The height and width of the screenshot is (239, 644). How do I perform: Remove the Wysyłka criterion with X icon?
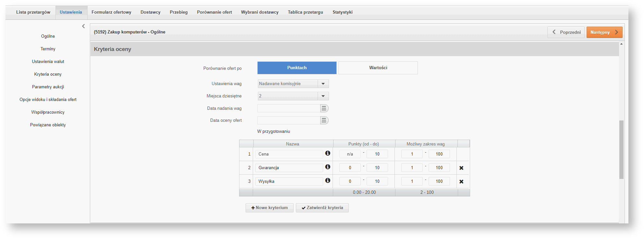461,182
